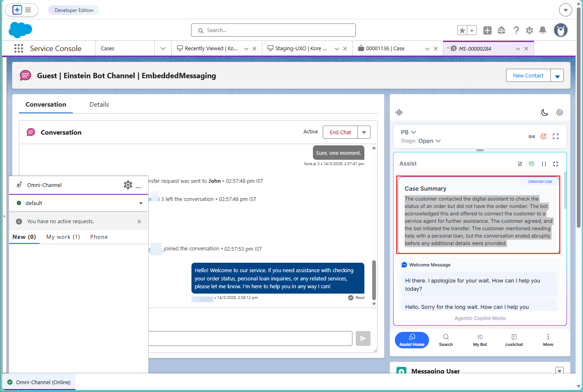Open custchat in assist navigation
This screenshot has height=392, width=583.
[x=514, y=340]
